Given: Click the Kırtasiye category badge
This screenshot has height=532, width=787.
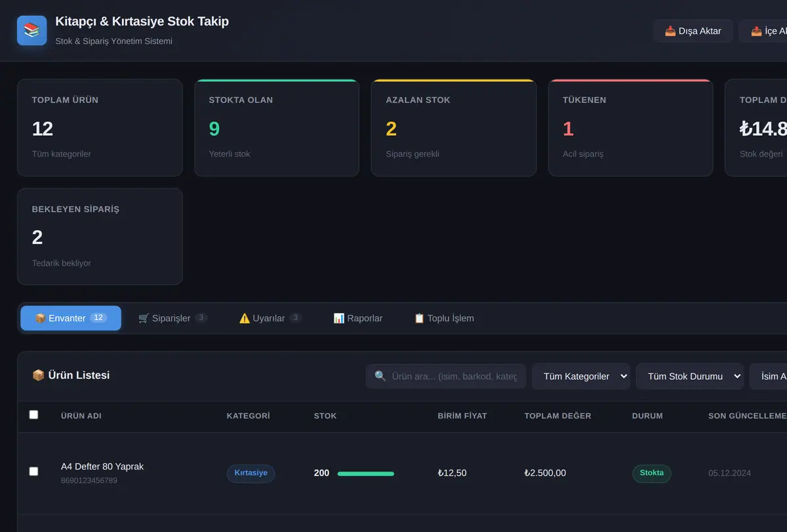Looking at the screenshot, I should pyautogui.click(x=251, y=473).
